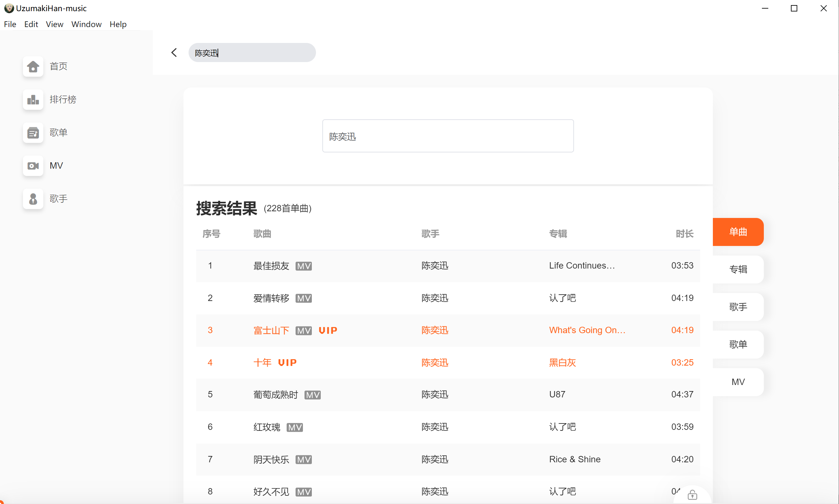This screenshot has width=839, height=504.
Task: Open the 歌单 tab on right side
Action: pyautogui.click(x=738, y=344)
